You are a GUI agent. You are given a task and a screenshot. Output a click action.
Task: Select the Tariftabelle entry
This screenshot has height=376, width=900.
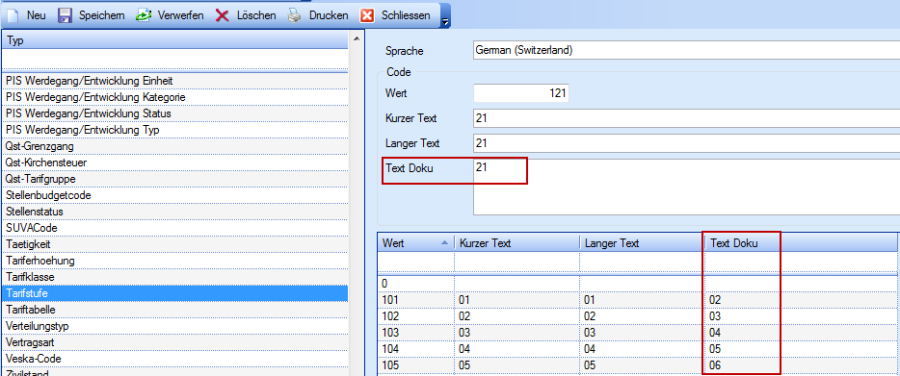point(174,310)
